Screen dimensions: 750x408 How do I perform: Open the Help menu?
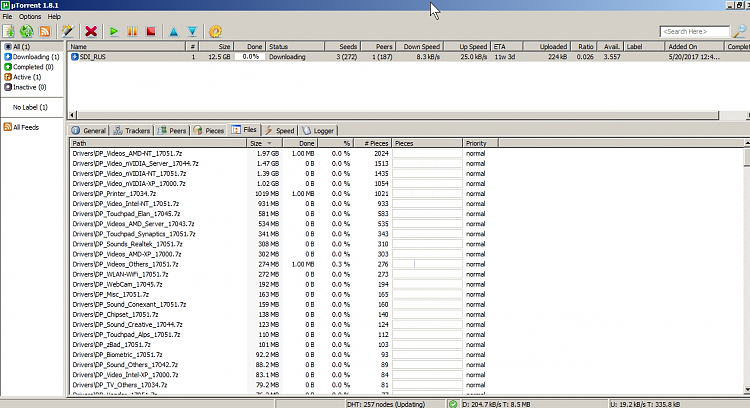(54, 16)
